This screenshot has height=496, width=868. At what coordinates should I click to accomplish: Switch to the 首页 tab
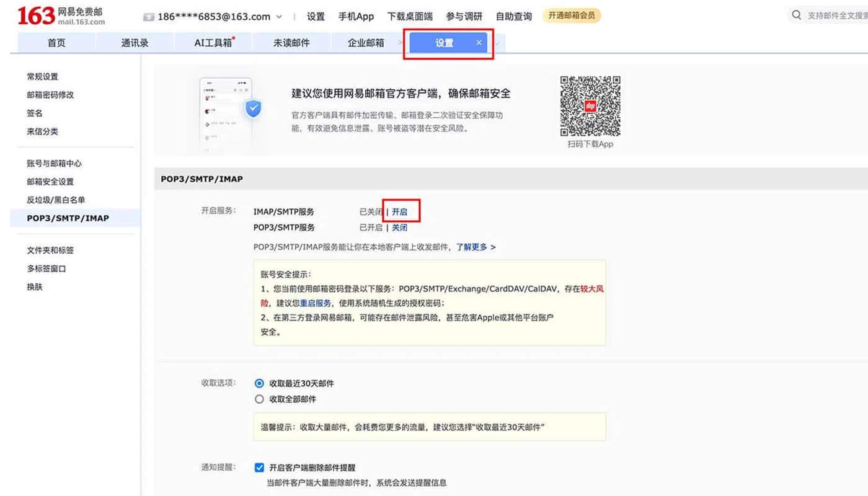[x=56, y=43]
